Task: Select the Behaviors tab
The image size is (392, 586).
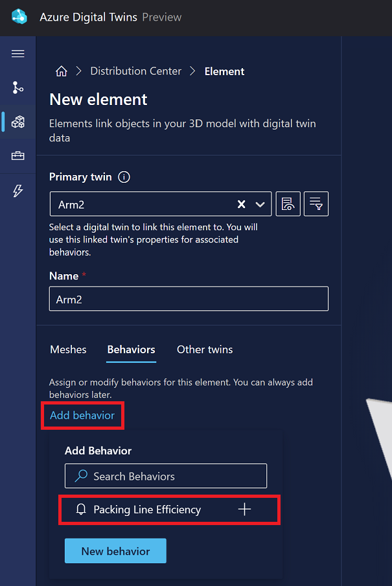Action: pyautogui.click(x=131, y=349)
